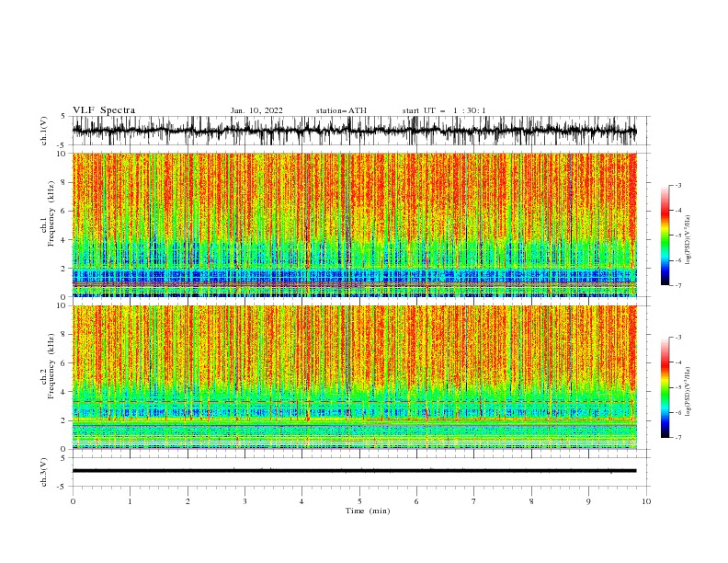Viewport: 728px width, 563px height.
Task: Click the 'Time (min)' axis label
Action: [x=368, y=511]
